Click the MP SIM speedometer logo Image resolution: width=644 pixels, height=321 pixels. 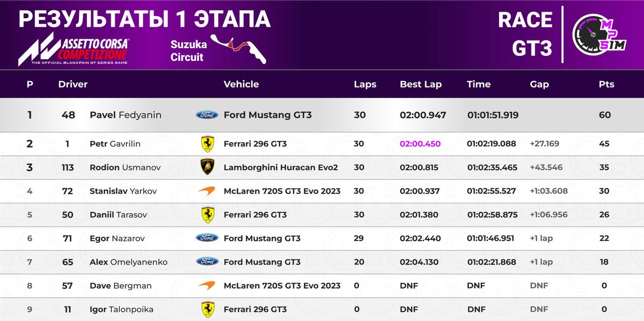pyautogui.click(x=599, y=34)
